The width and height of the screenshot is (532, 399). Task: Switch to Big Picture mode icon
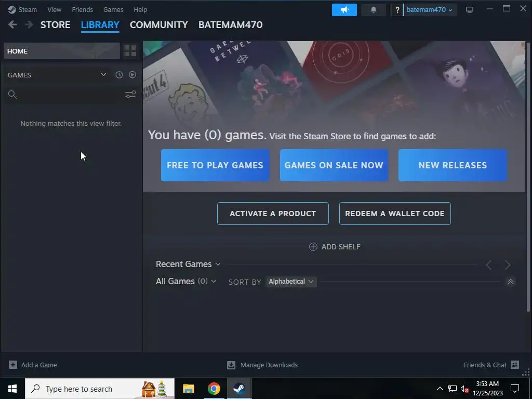[x=470, y=10]
